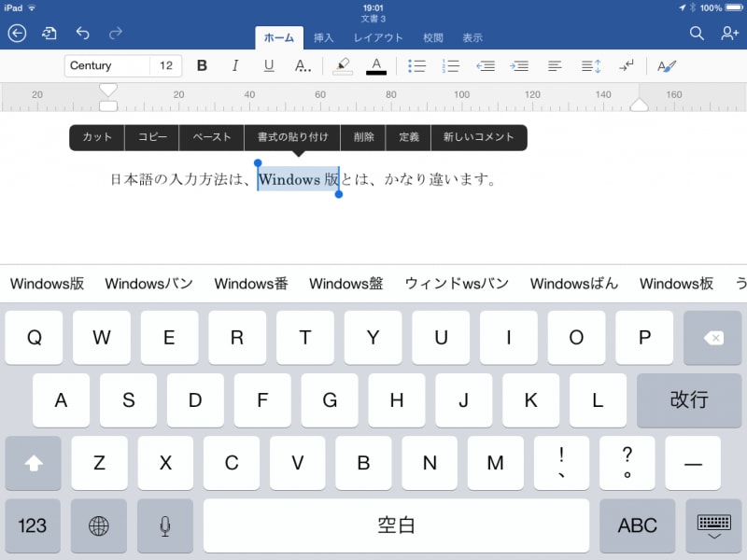
Task: Apply the bulleted list icon
Action: tap(417, 65)
